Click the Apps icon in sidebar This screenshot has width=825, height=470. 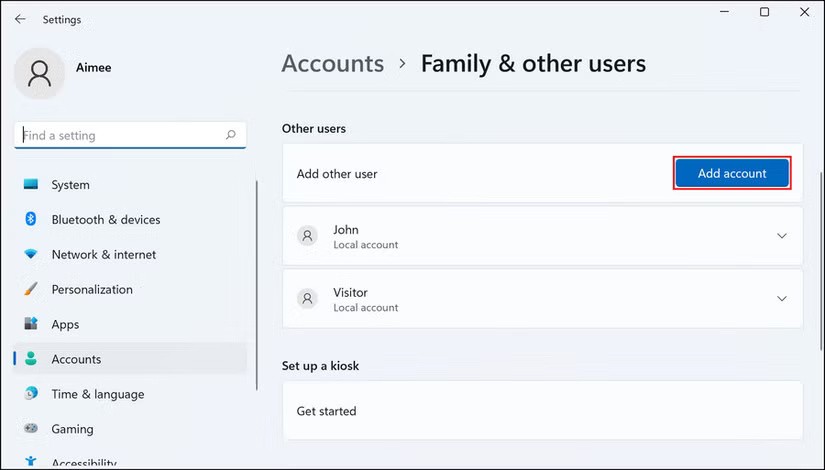(x=31, y=325)
